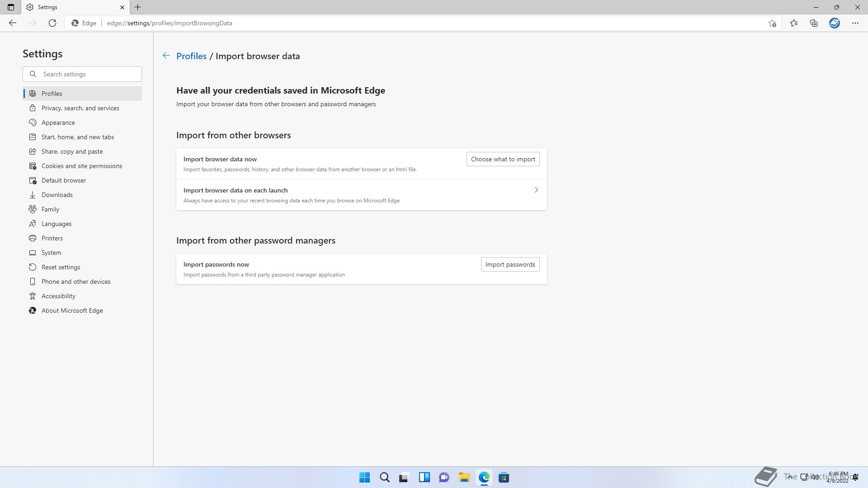Open the Favorites list icon
868x488 pixels.
[794, 23]
